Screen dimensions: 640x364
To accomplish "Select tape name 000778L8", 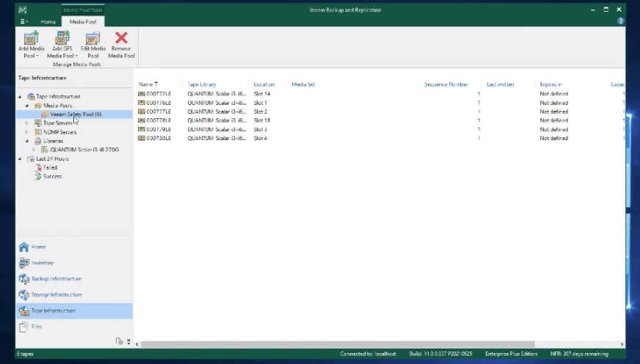I will click(x=159, y=120).
